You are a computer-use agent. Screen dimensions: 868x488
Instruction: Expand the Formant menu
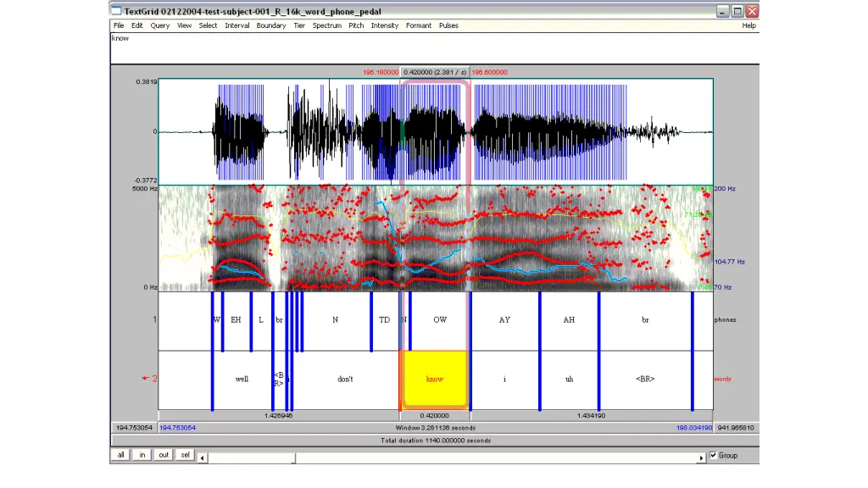(419, 25)
